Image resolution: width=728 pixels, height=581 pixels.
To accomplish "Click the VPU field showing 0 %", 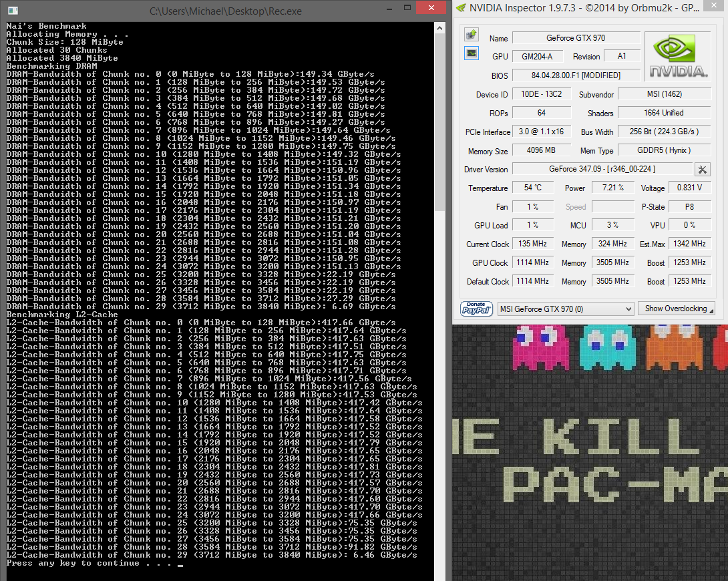I will point(690,225).
